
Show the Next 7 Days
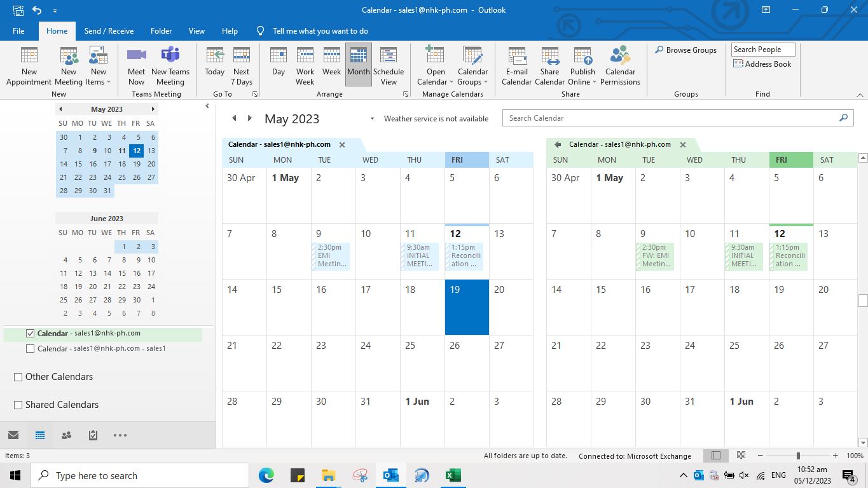tap(242, 65)
